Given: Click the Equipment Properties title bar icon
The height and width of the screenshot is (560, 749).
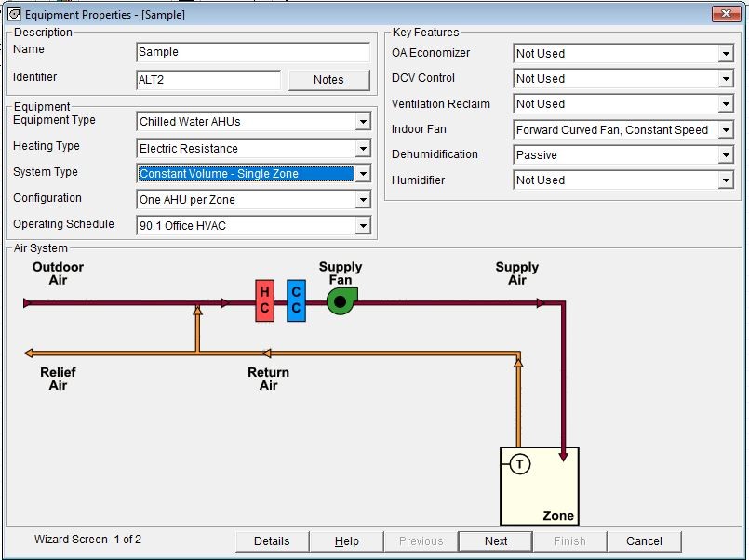Looking at the screenshot, I should point(13,14).
